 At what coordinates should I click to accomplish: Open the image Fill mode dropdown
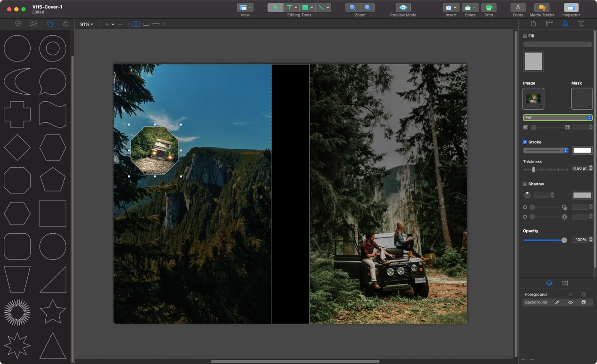point(557,118)
